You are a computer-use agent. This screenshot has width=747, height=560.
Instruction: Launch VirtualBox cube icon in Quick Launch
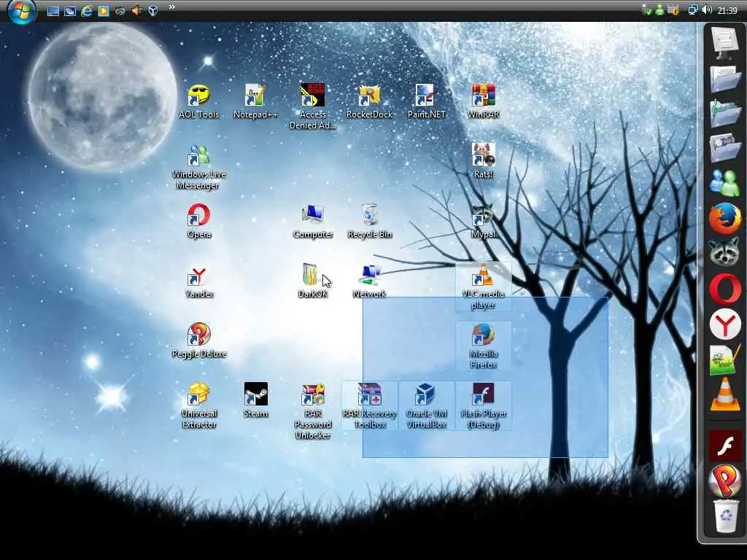(x=153, y=10)
